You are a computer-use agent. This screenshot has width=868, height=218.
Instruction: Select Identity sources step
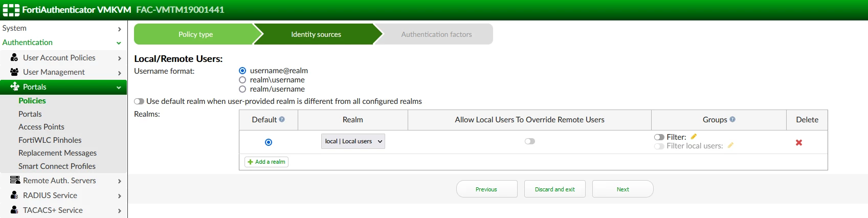pyautogui.click(x=316, y=34)
